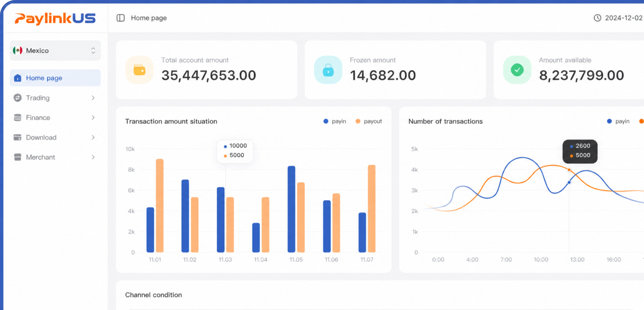Click the 11.05 blue payin bar
The width and height of the screenshot is (644, 310).
(x=291, y=209)
